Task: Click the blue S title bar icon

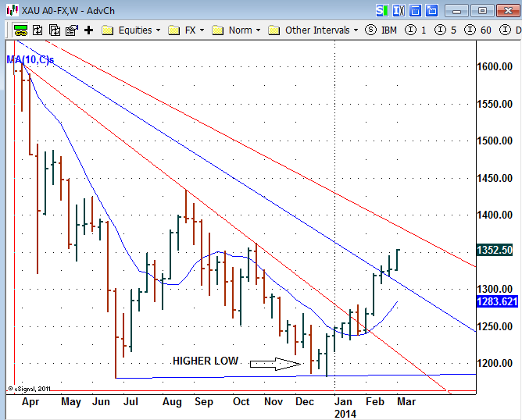Action: (382, 11)
